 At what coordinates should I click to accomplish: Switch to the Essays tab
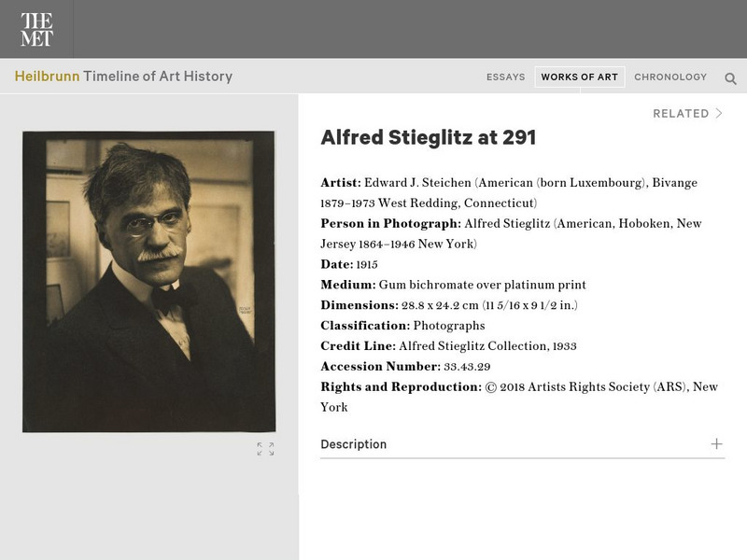pos(505,77)
